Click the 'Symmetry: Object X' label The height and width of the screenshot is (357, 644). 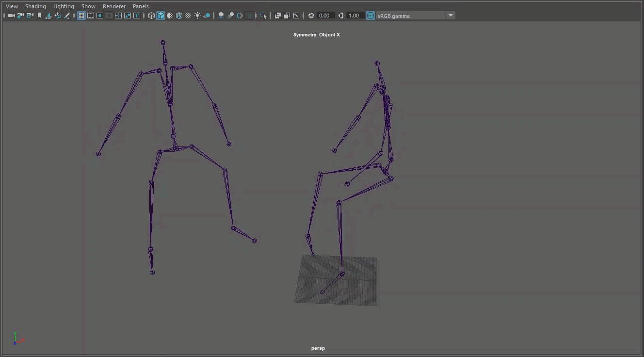coord(317,35)
